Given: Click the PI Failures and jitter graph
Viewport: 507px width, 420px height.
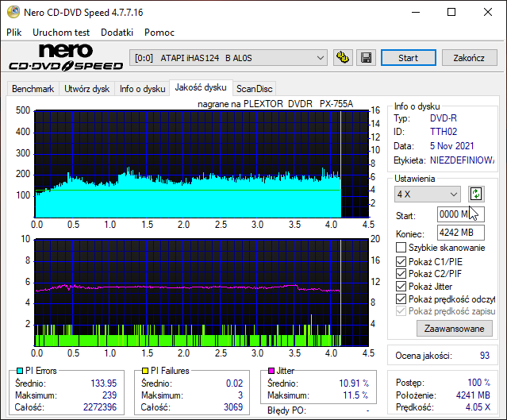Looking at the screenshot, I should tap(202, 292).
